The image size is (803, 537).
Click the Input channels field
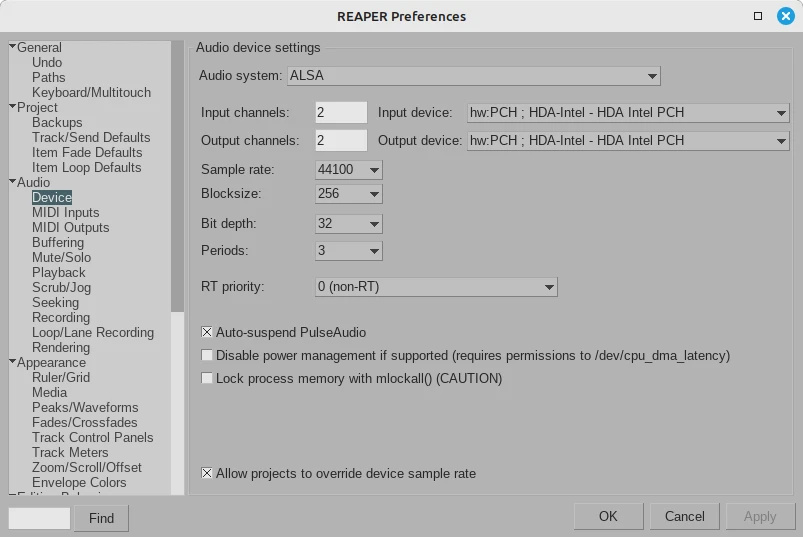(341, 113)
